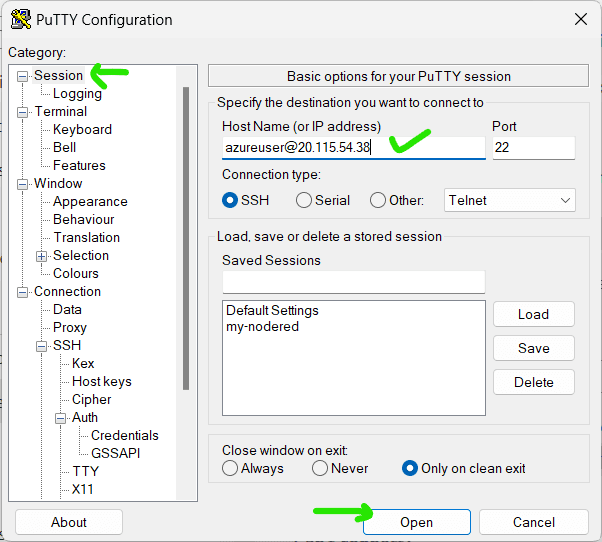Image resolution: width=602 pixels, height=542 pixels.
Task: Open the Credentials settings category
Action: click(124, 435)
